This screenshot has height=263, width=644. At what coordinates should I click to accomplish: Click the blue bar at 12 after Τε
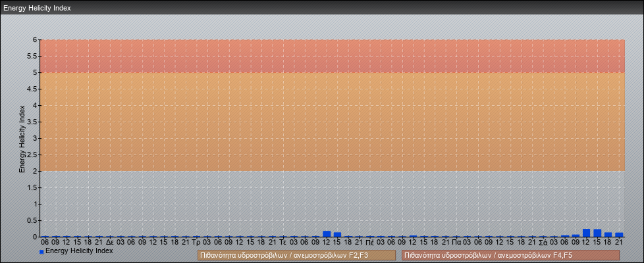(327, 234)
